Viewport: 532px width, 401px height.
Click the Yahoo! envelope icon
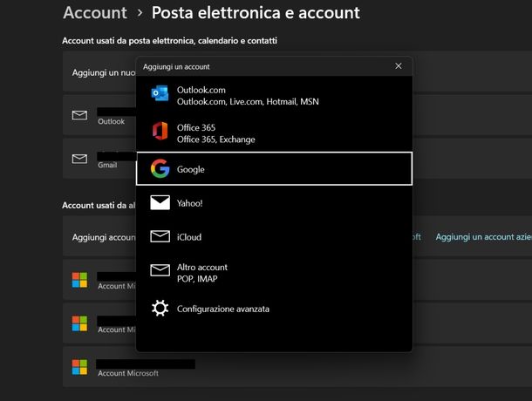(x=160, y=202)
